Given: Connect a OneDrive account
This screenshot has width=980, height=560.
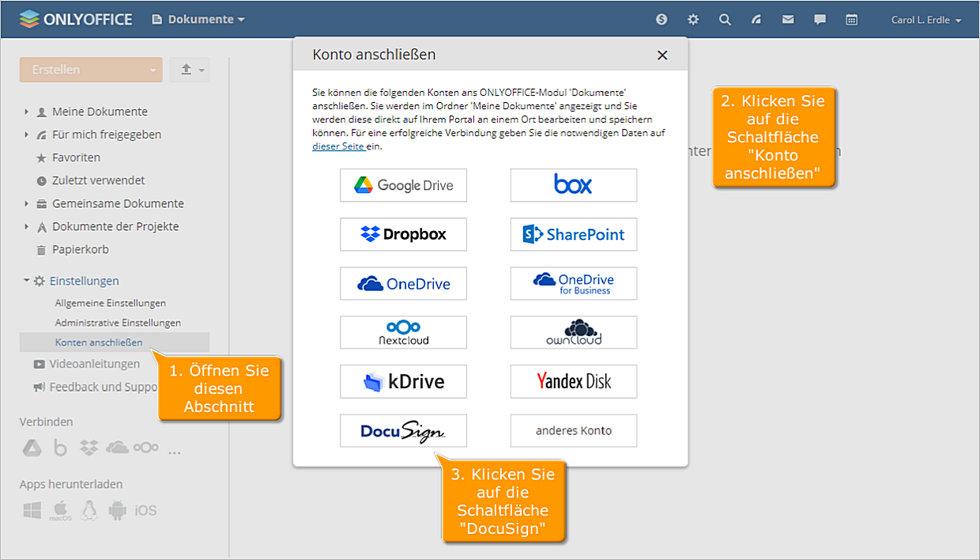Looking at the screenshot, I should [x=403, y=283].
